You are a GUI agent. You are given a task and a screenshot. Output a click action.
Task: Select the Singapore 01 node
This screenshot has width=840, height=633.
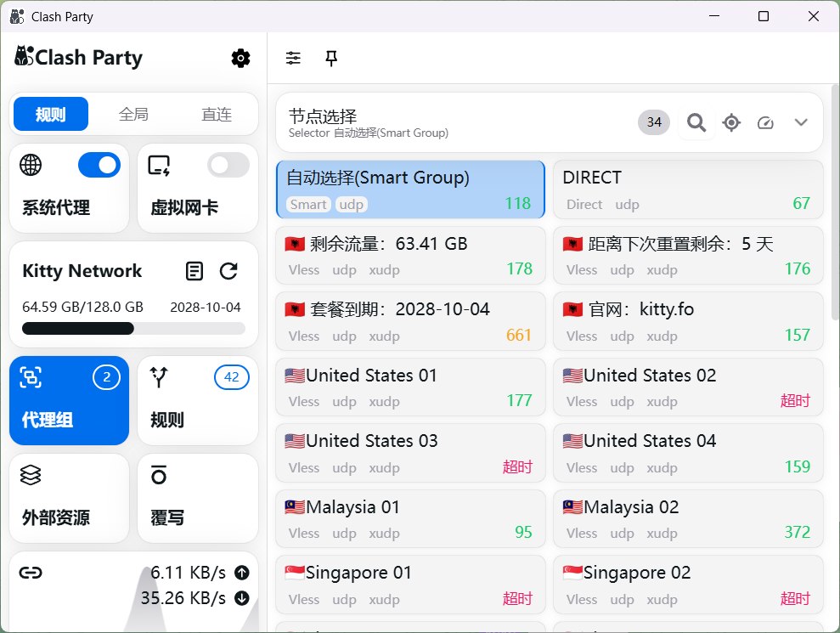click(410, 585)
